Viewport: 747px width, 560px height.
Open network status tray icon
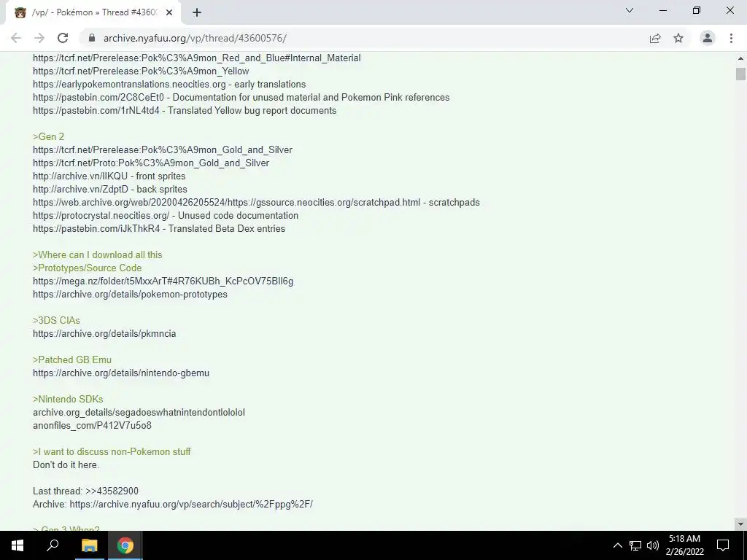[635, 545]
